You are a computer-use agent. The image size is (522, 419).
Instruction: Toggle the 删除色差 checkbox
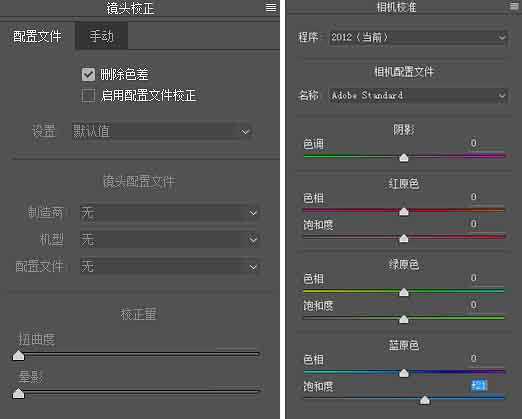pyautogui.click(x=88, y=74)
